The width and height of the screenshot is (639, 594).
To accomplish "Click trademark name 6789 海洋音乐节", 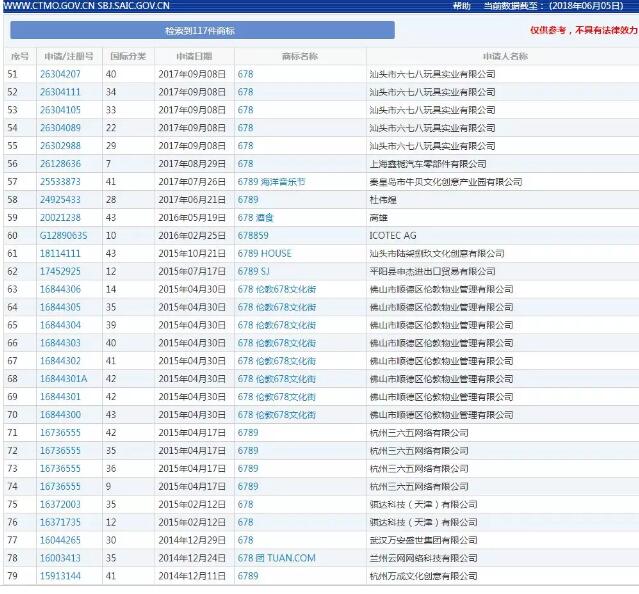I will 271,182.
